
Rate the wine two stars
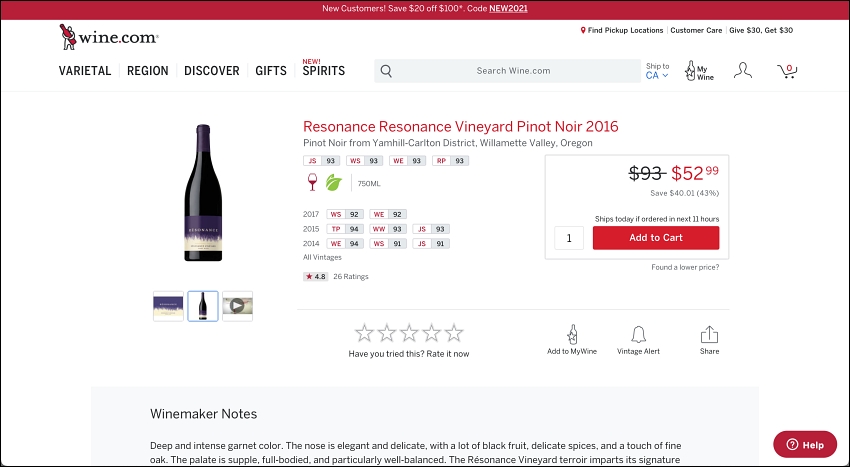pos(387,332)
